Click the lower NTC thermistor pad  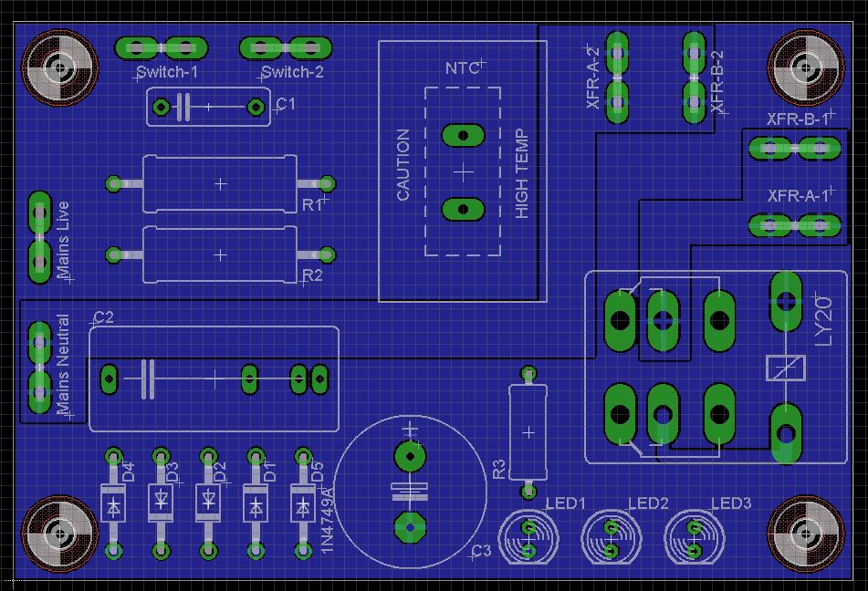[x=464, y=209]
